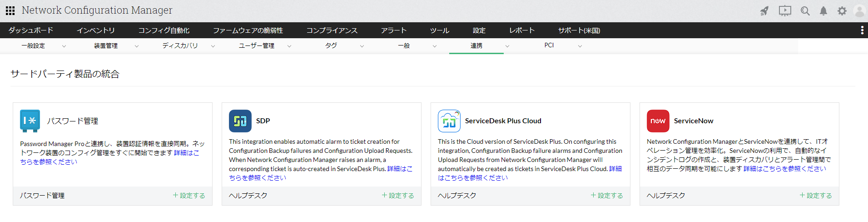This screenshot has width=868, height=222.
Task: Open the インベントリ menu
Action: pos(95,30)
